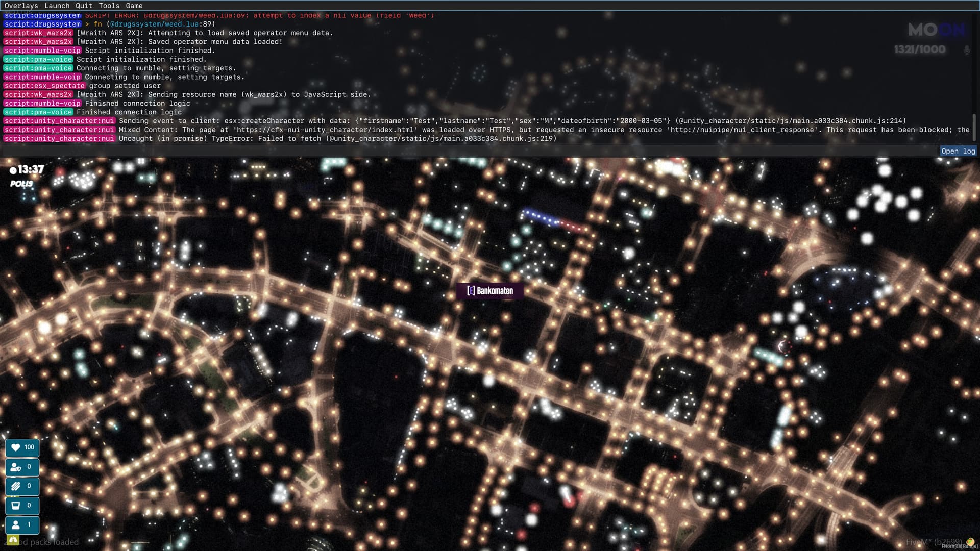The image size is (980, 551).
Task: Click the Open log button
Action: pyautogui.click(x=958, y=151)
